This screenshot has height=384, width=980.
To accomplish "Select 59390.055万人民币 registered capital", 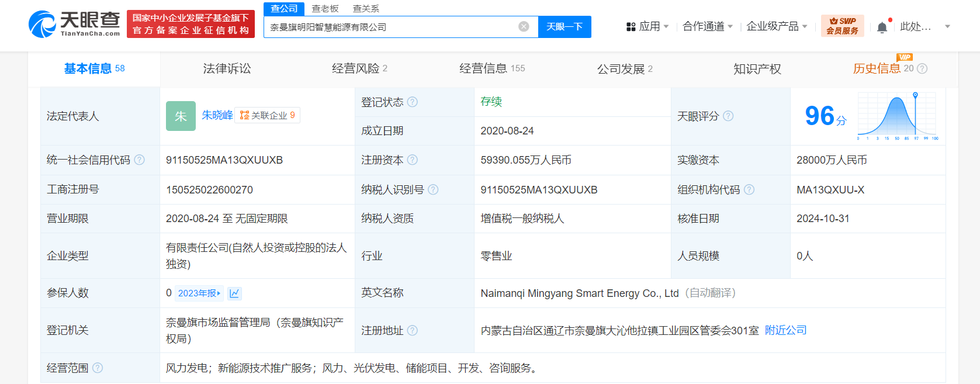I will tap(526, 160).
